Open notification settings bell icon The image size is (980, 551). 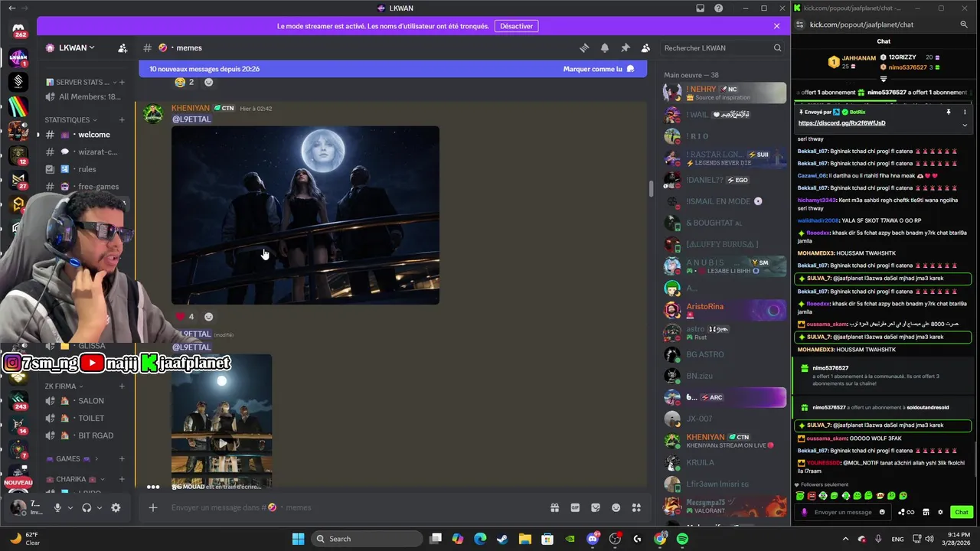click(605, 47)
